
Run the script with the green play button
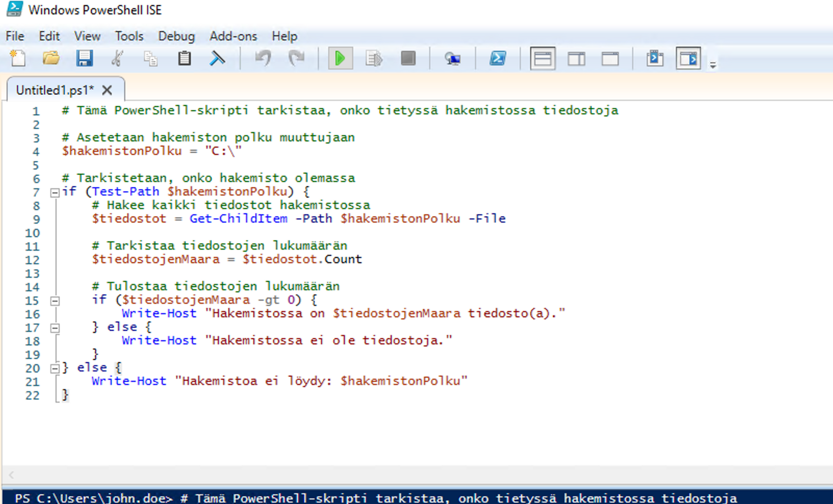(x=340, y=58)
